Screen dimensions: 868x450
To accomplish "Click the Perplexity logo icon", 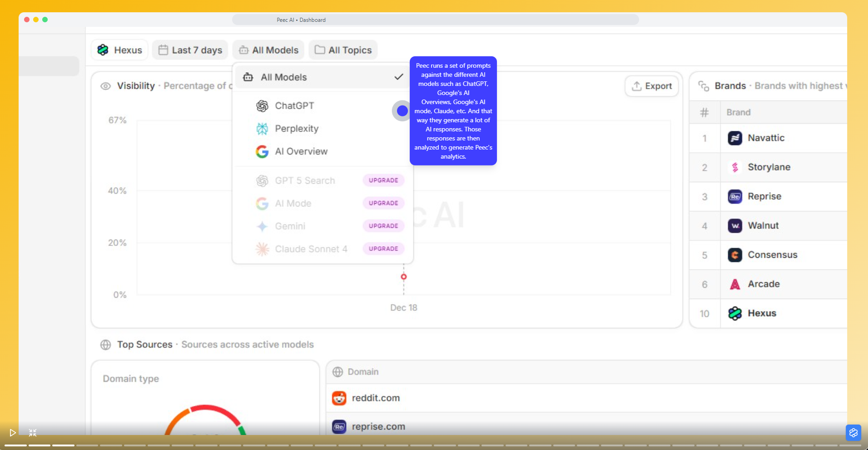I will pos(262,129).
